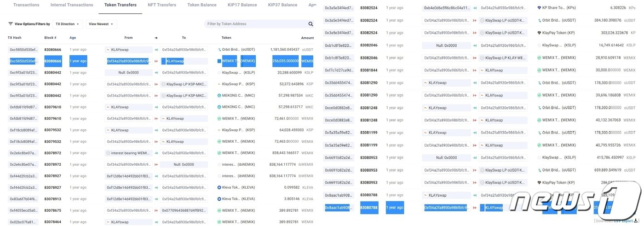Click the MEKONG token icon in block 83080442 row
This screenshot has height=226, width=644.
pos(219,95)
